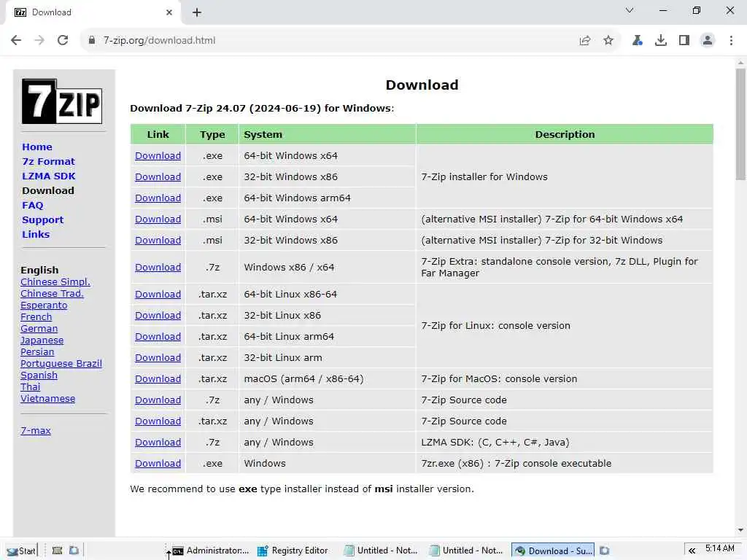
Task: Select the Download browser tab
Action: (x=93, y=13)
